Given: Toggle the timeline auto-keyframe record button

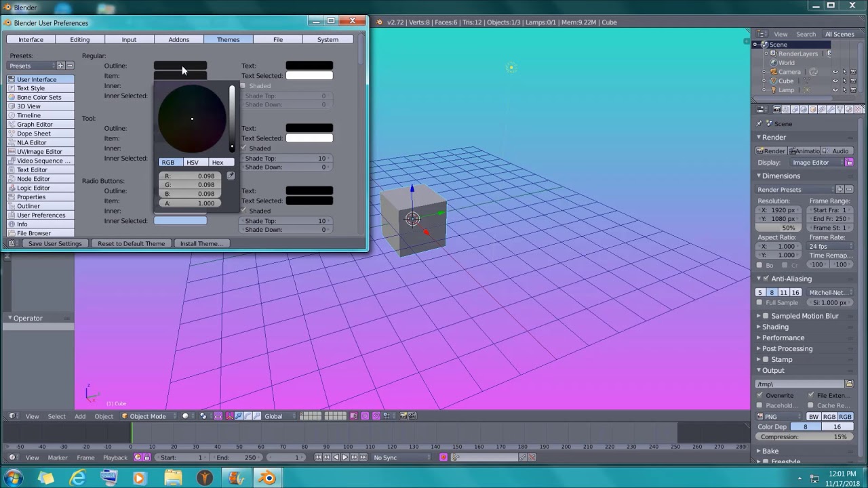Looking at the screenshot, I should click(443, 457).
